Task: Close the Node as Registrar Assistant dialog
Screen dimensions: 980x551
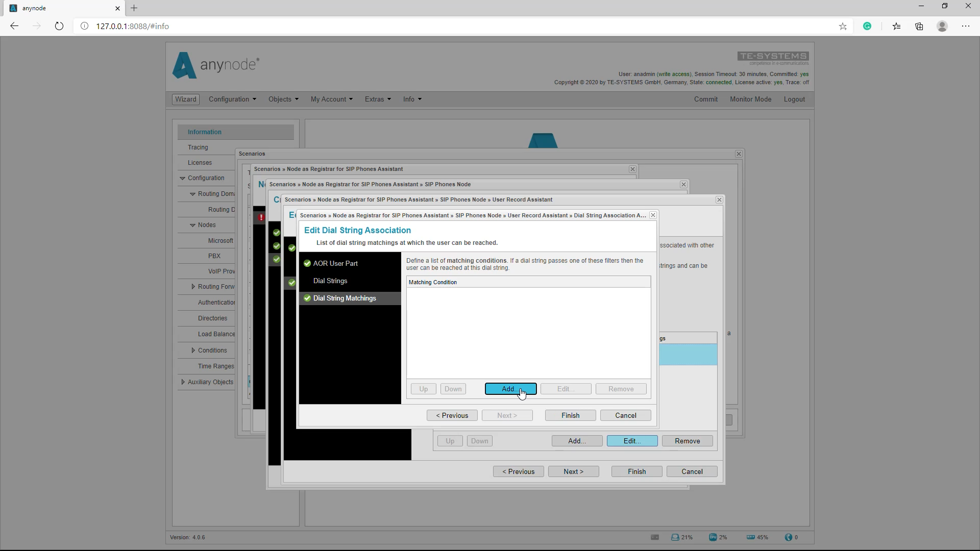Action: click(632, 169)
